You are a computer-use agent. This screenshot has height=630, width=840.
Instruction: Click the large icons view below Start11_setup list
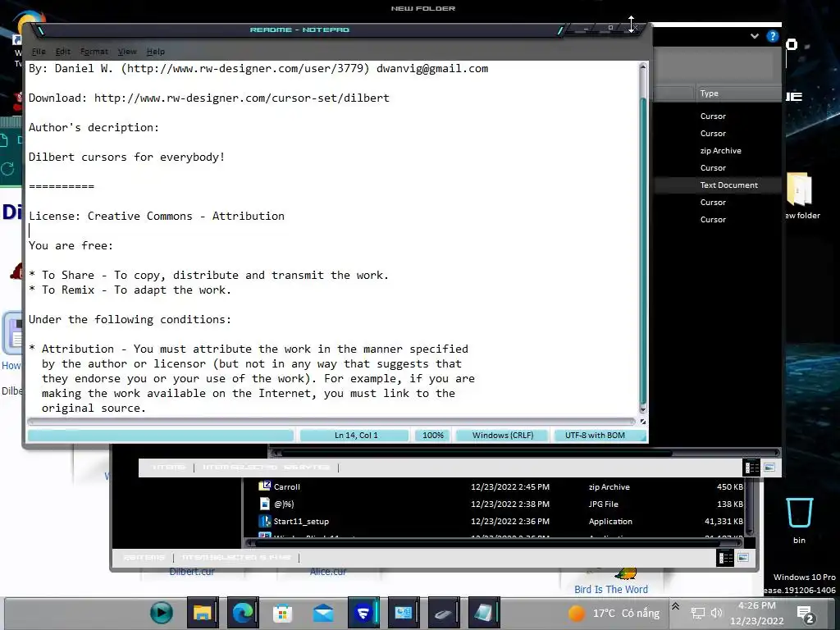pos(743,558)
